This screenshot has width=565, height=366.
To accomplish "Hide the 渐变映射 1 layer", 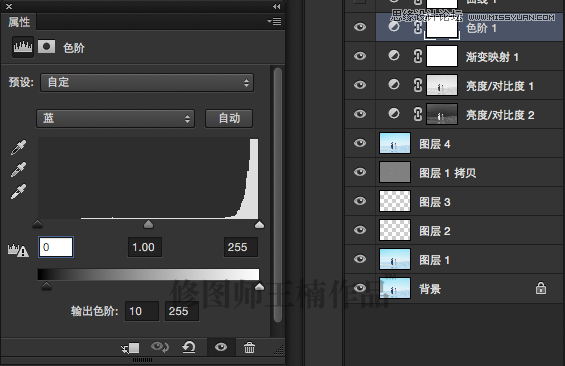I will pyautogui.click(x=360, y=56).
